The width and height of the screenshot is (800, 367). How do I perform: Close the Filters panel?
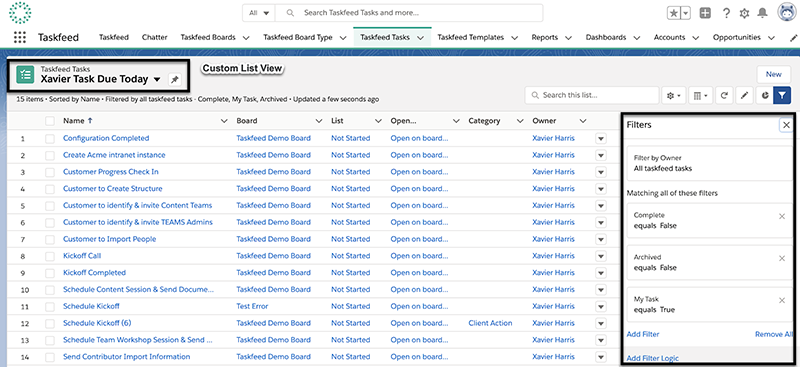click(786, 125)
